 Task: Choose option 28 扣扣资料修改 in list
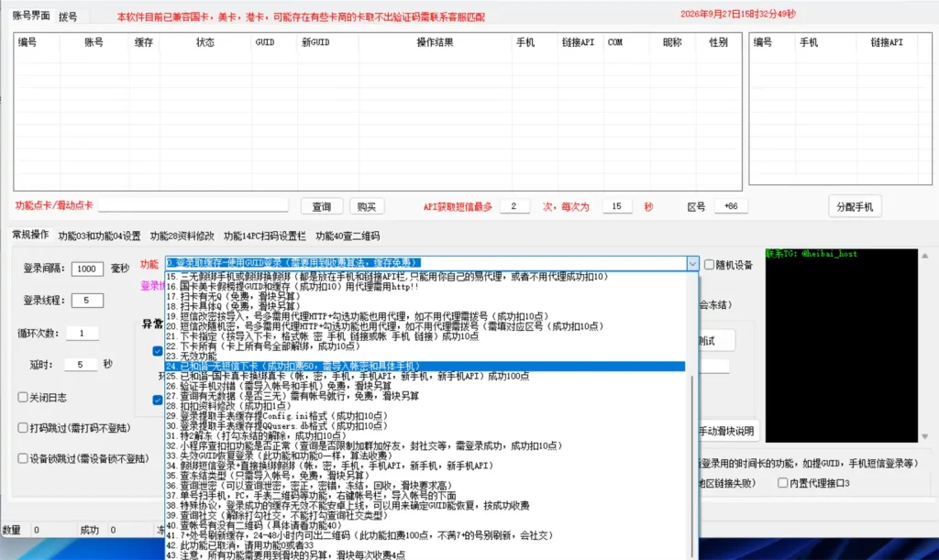229,406
